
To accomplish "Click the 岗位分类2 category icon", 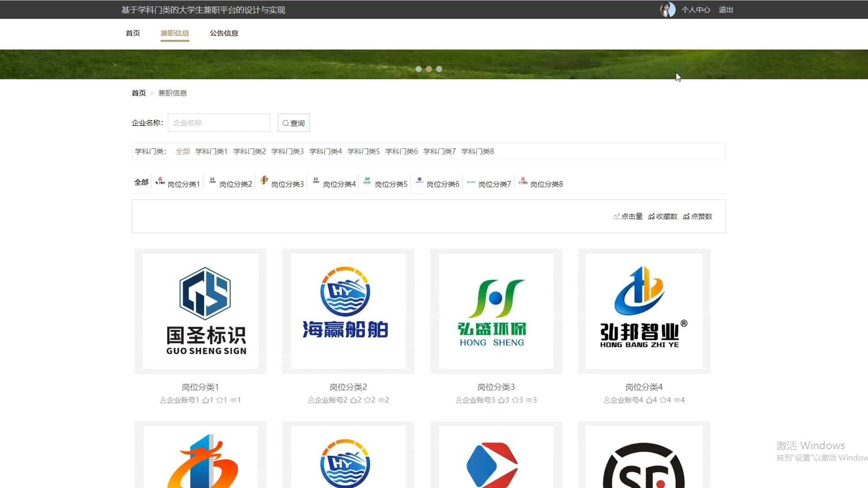I will pos(212,181).
